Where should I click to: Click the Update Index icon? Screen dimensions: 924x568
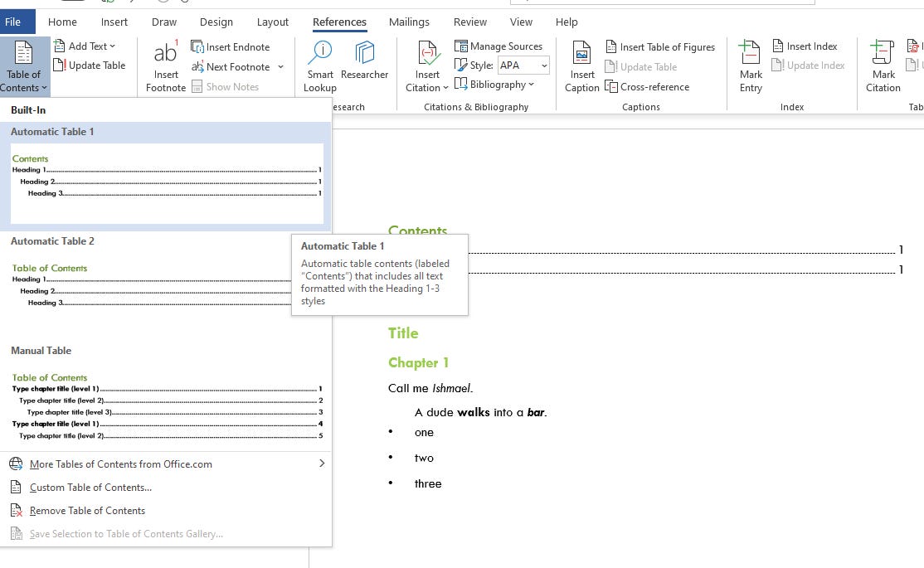pyautogui.click(x=777, y=66)
